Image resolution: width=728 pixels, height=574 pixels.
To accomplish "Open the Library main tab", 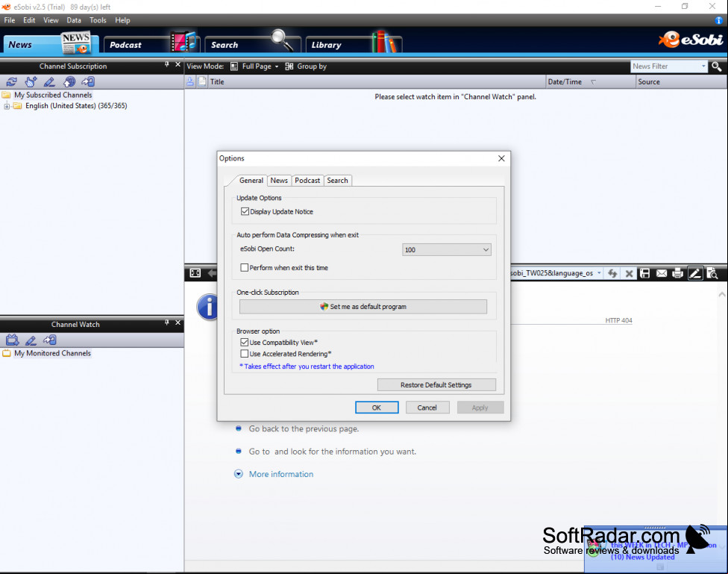I will (x=354, y=43).
